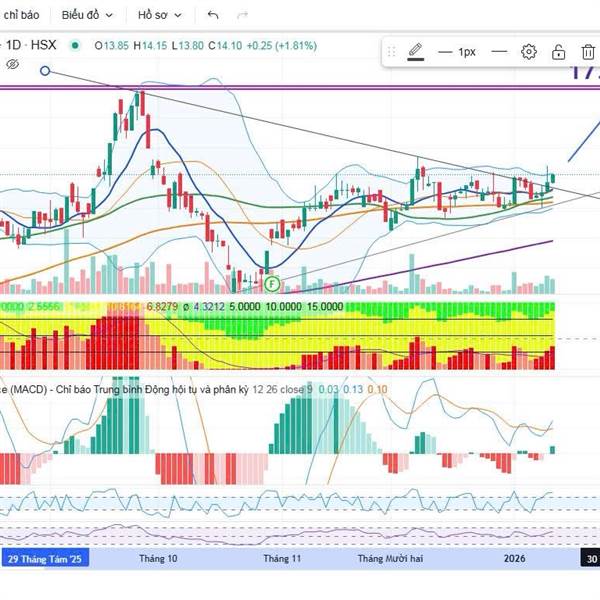Click the indicator level 15.0000
The height and width of the screenshot is (600, 600).
[x=325, y=307]
